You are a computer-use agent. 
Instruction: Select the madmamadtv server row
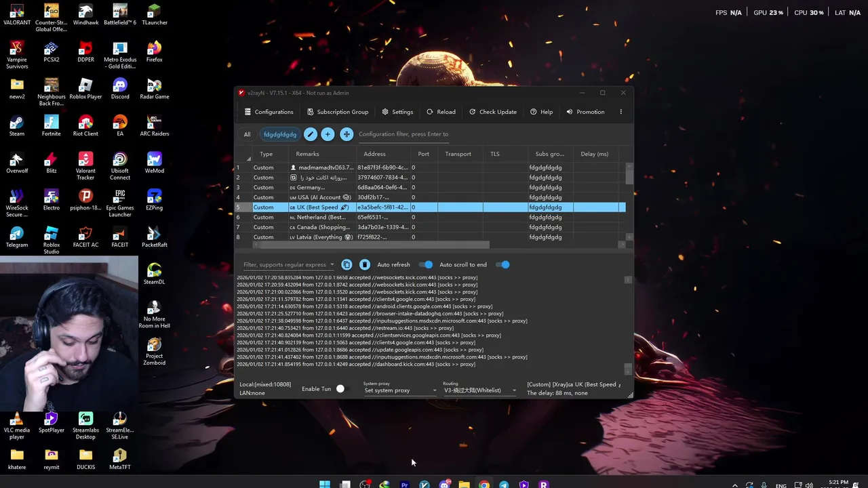tap(430, 167)
